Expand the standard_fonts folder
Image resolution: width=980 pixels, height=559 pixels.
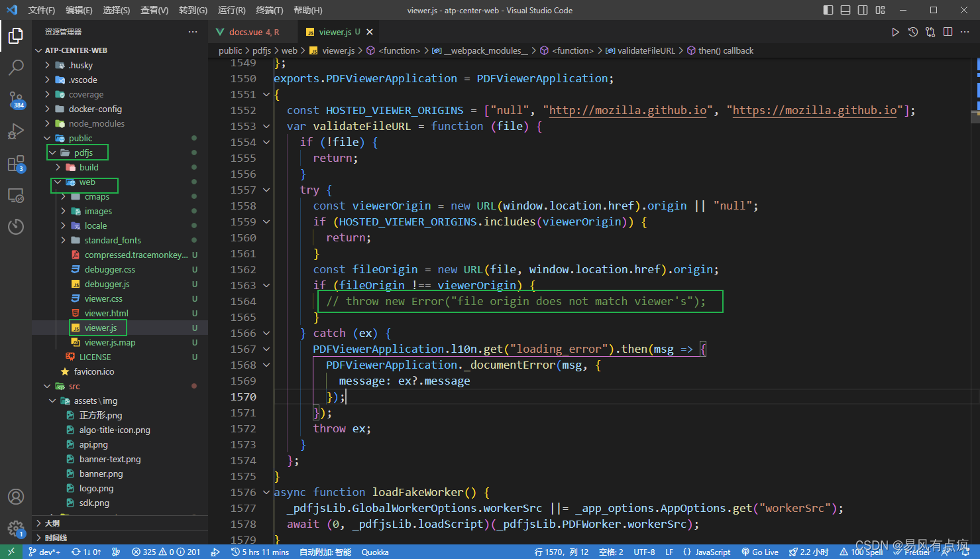pyautogui.click(x=119, y=240)
